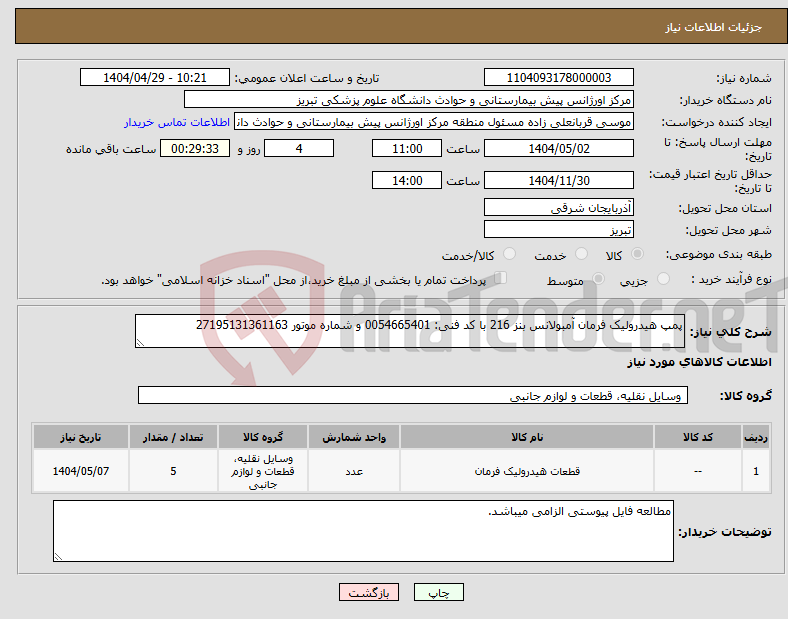Click the goods group field وسایل نقلیه
Screen dimensions: 788x619
pos(413,395)
